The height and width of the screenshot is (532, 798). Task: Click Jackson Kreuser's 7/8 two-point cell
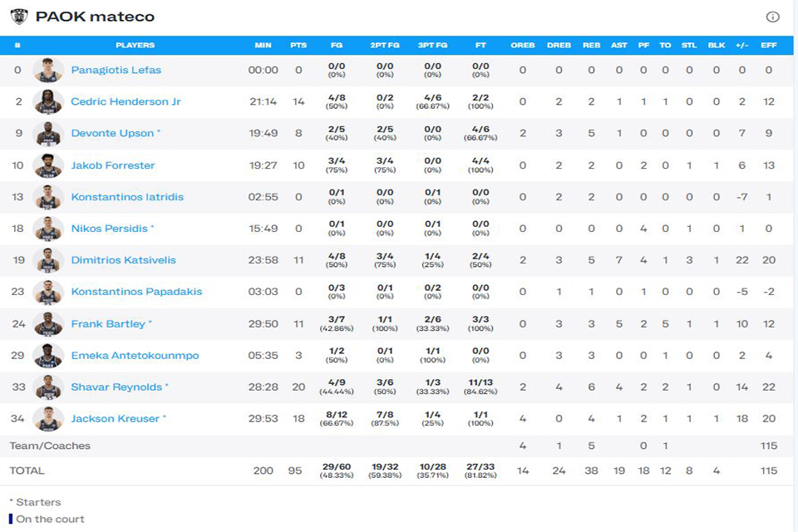click(x=385, y=418)
